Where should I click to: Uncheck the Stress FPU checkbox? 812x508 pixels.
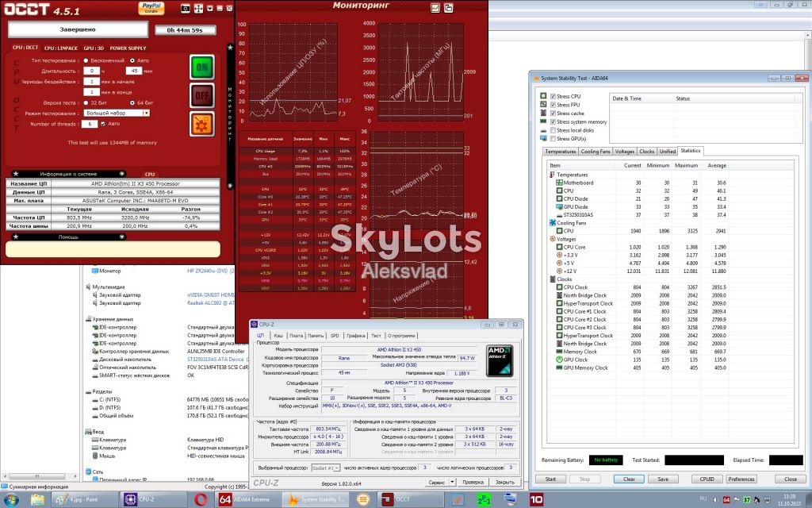point(553,105)
